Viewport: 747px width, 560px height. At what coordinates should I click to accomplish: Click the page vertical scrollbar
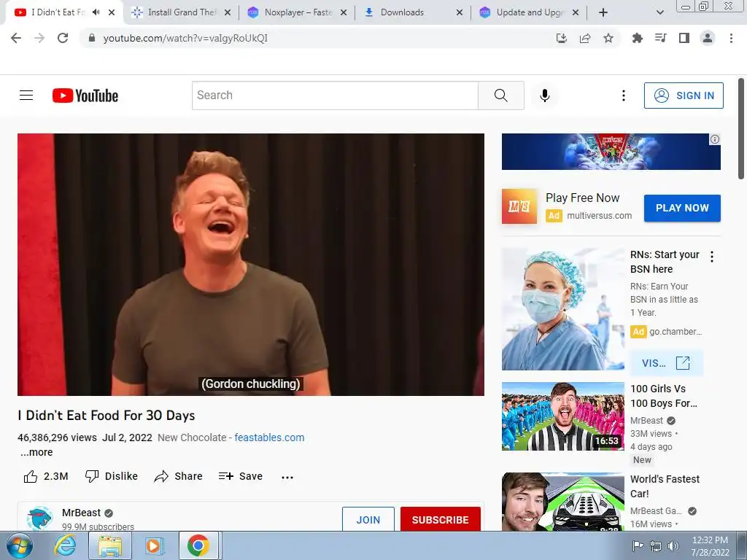[741, 130]
